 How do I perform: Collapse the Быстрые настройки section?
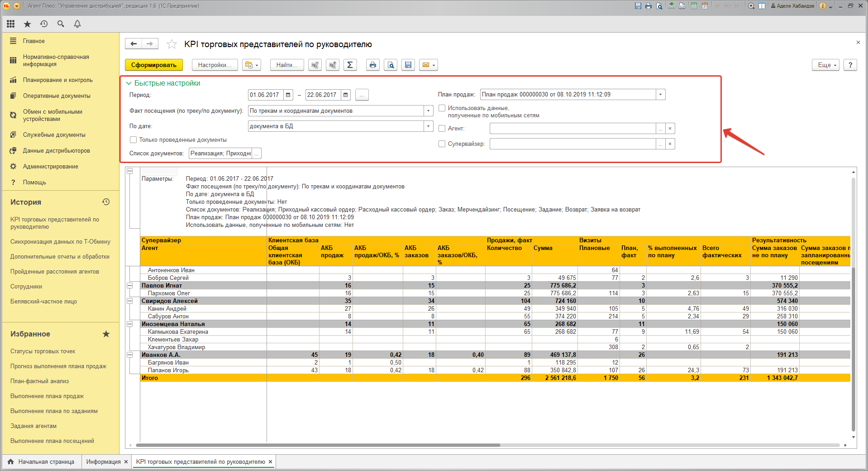click(x=129, y=83)
